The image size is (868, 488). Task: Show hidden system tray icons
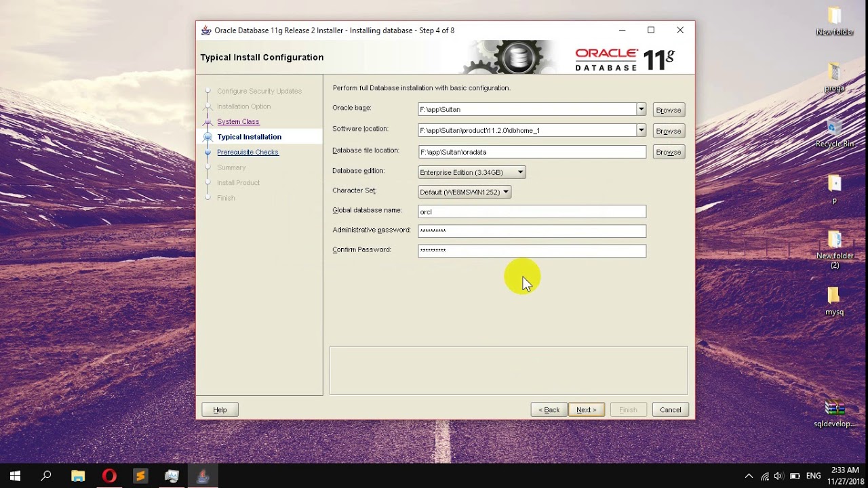749,476
